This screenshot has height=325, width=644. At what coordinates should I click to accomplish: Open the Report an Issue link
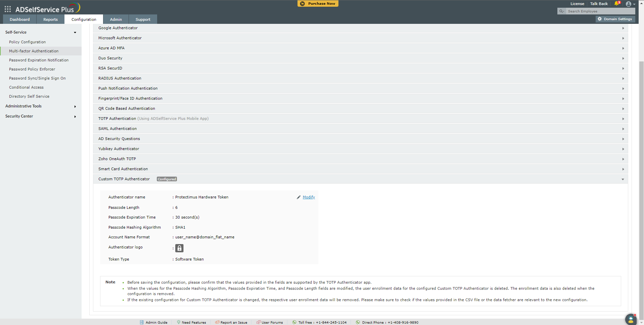pyautogui.click(x=234, y=322)
